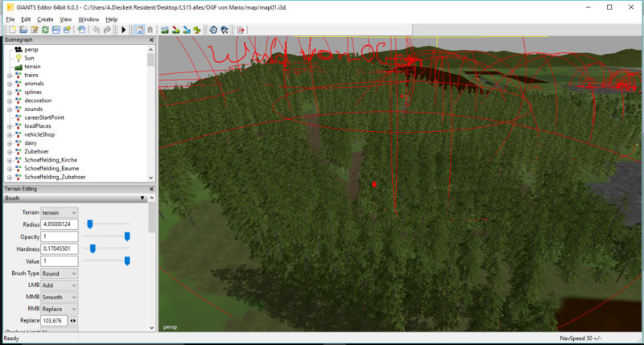This screenshot has height=345, width=644.
Task: Expand the Schoeffelding_Kirche tree node
Action: (x=9, y=160)
